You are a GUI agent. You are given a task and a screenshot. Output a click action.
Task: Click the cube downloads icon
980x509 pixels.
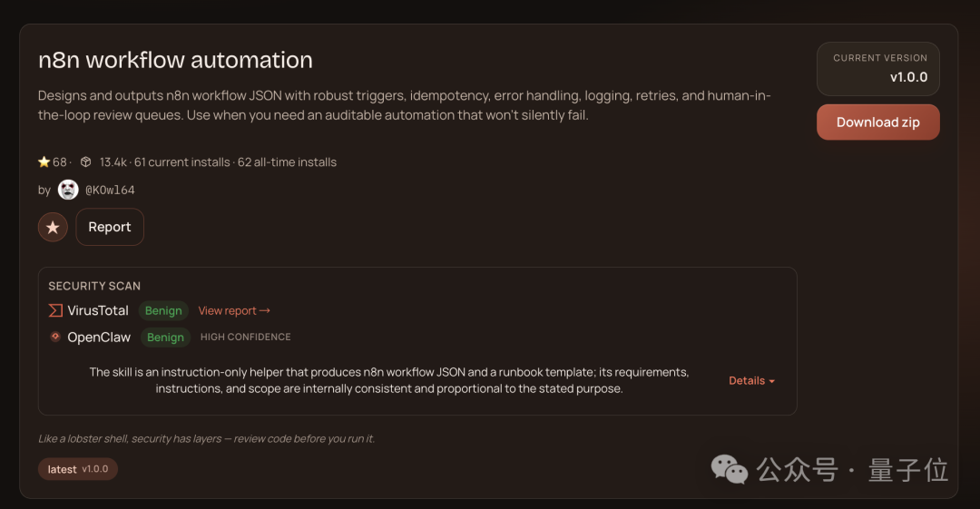pyautogui.click(x=85, y=162)
